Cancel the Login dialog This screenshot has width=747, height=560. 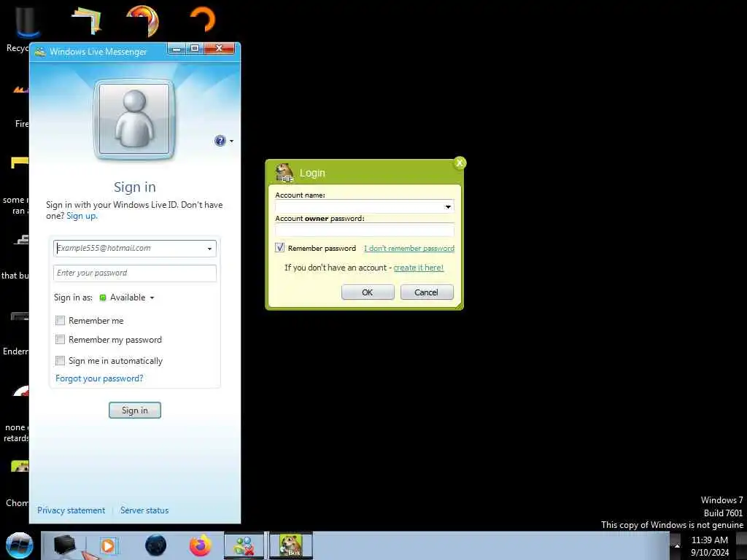(x=426, y=292)
